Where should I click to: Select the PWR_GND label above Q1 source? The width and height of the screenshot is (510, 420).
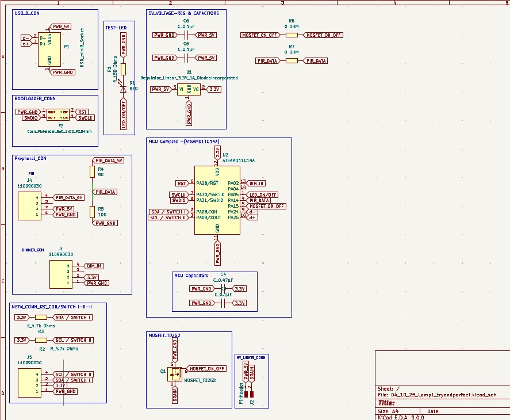click(175, 350)
